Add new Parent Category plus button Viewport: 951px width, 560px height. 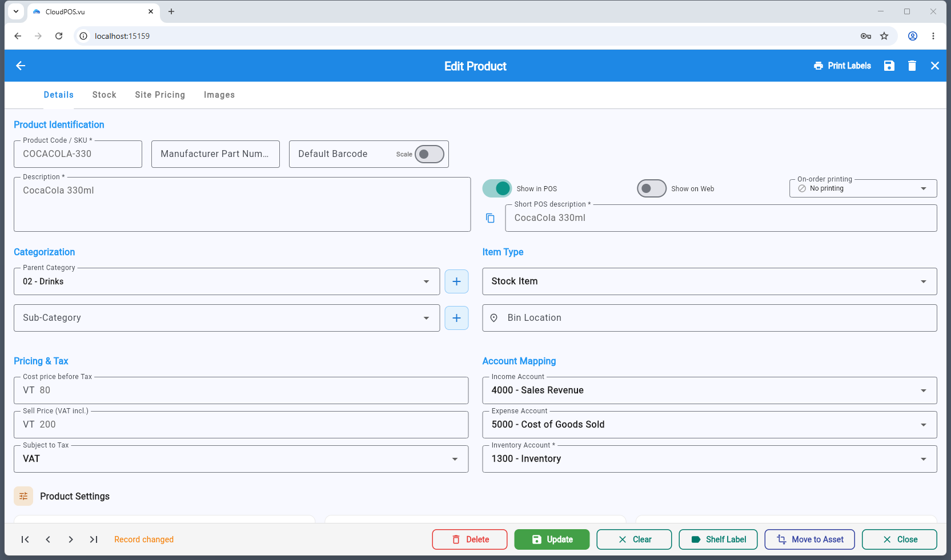[x=456, y=281]
